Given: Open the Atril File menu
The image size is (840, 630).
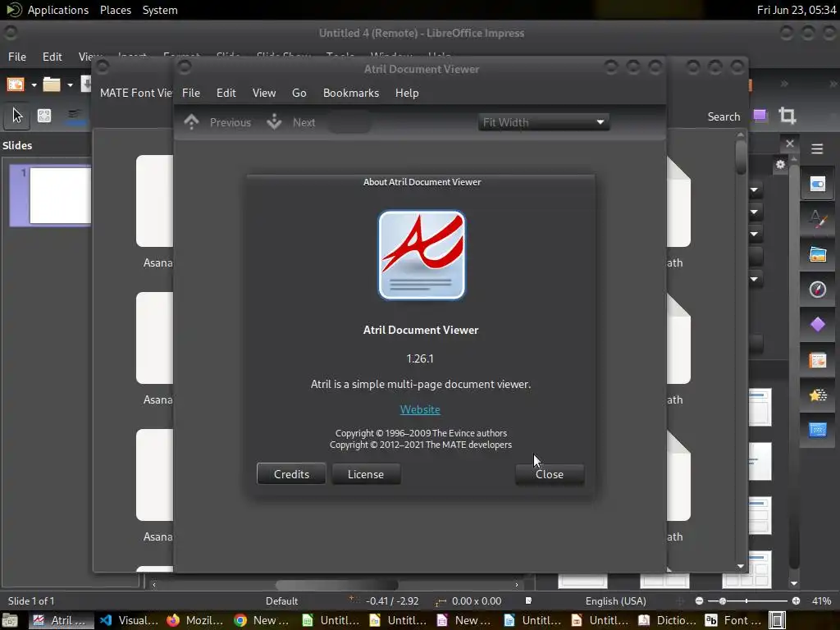Looking at the screenshot, I should pyautogui.click(x=190, y=93).
